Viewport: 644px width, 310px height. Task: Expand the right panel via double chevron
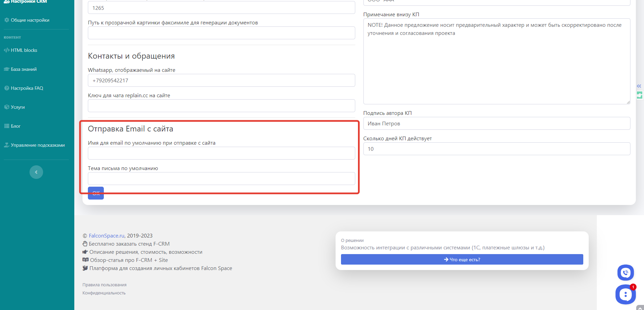(639, 86)
